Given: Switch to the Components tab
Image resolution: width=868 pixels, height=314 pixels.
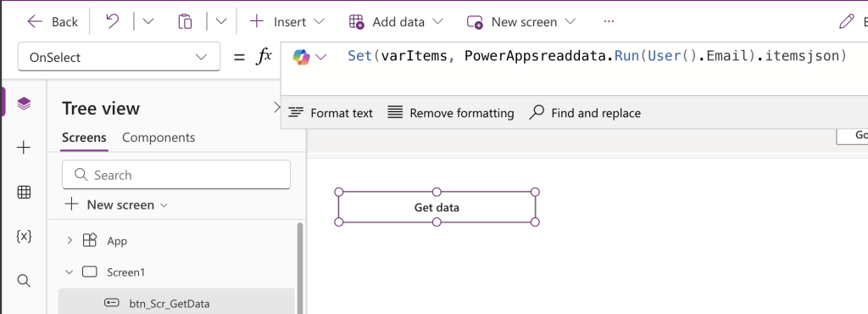Looking at the screenshot, I should [159, 137].
